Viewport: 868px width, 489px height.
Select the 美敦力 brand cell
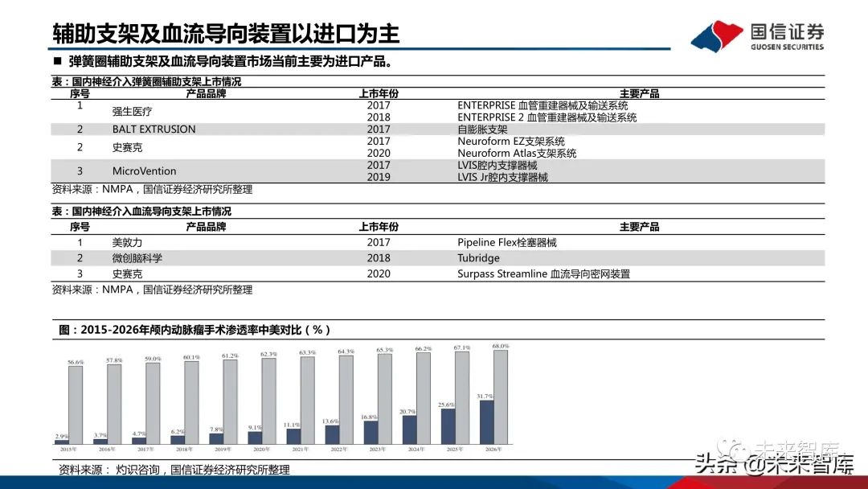pos(127,243)
